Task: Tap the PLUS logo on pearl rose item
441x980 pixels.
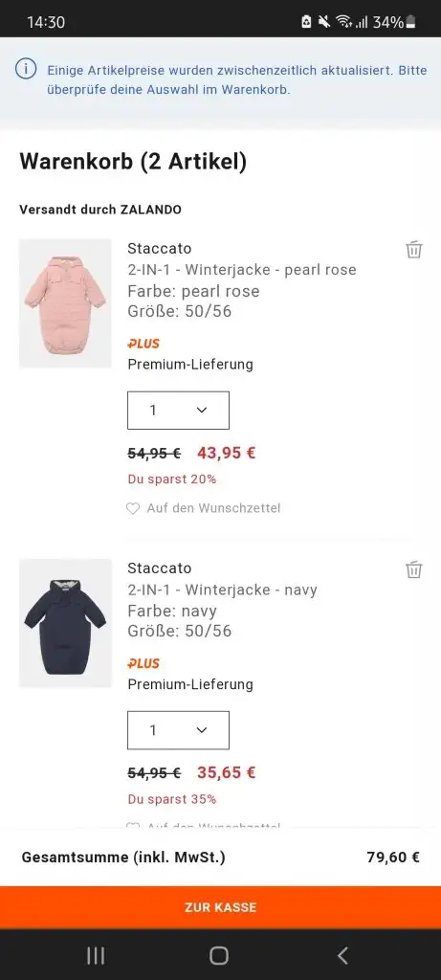Action: [x=143, y=344]
